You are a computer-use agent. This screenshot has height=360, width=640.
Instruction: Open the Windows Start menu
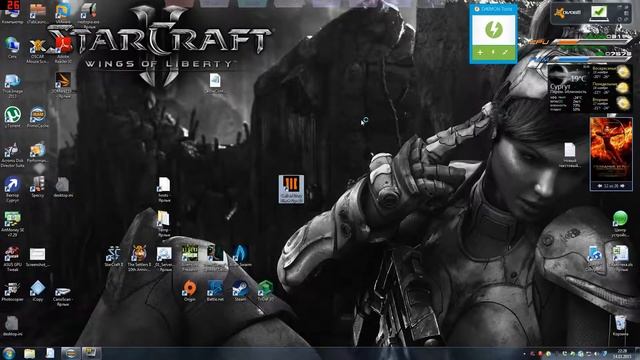pyautogui.click(x=9, y=353)
